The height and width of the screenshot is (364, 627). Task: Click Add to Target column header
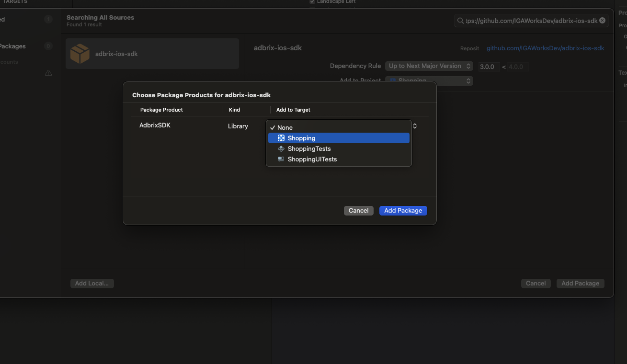293,110
